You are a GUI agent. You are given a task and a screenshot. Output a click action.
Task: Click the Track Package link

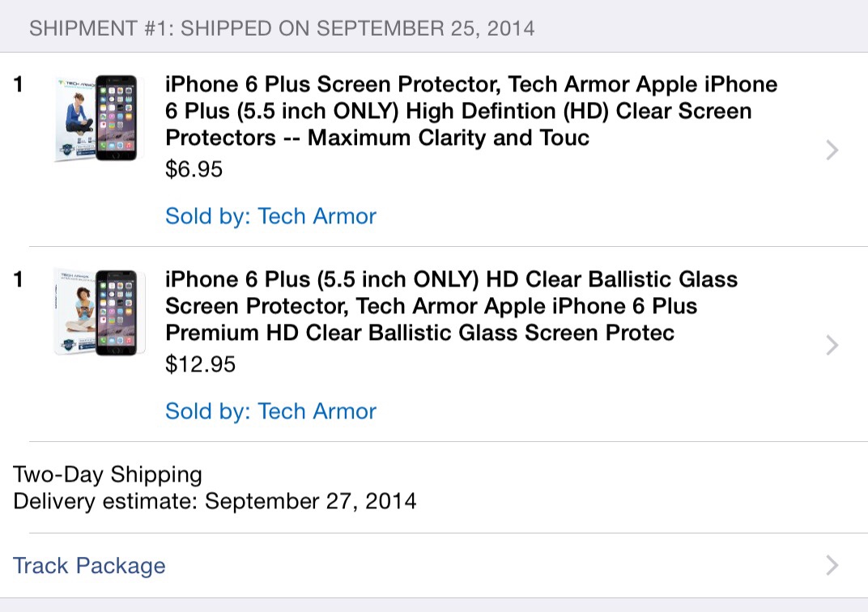[x=89, y=565]
